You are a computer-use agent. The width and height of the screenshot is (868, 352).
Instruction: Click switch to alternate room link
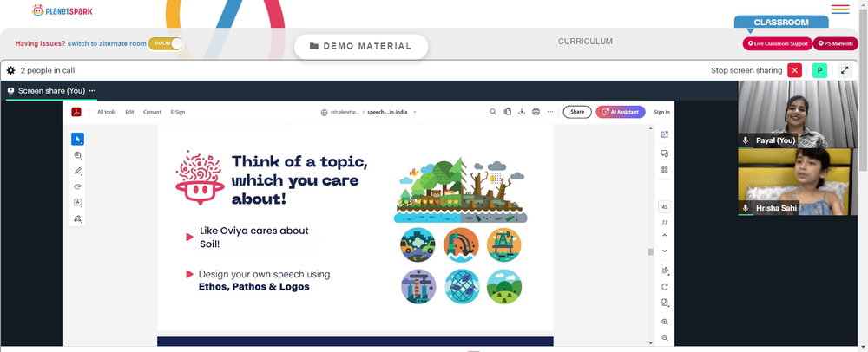[x=107, y=43]
